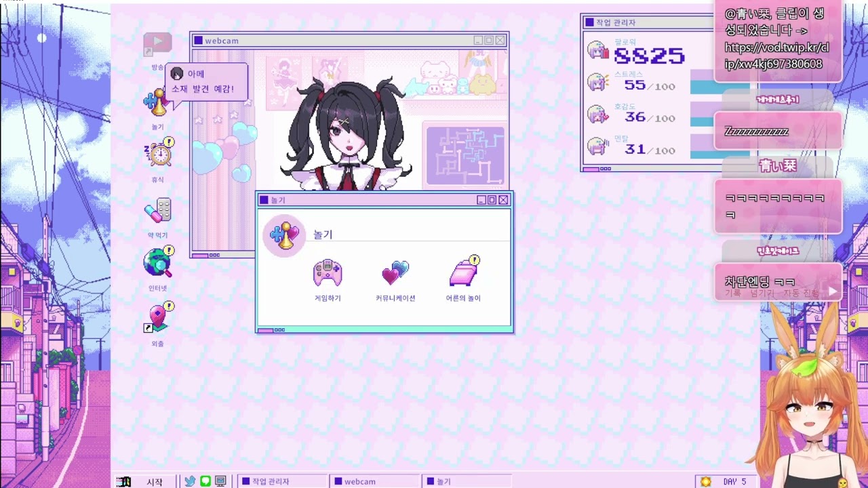Click the 작업 관리자 window title bar
The height and width of the screenshot is (488, 868).
[x=650, y=22]
